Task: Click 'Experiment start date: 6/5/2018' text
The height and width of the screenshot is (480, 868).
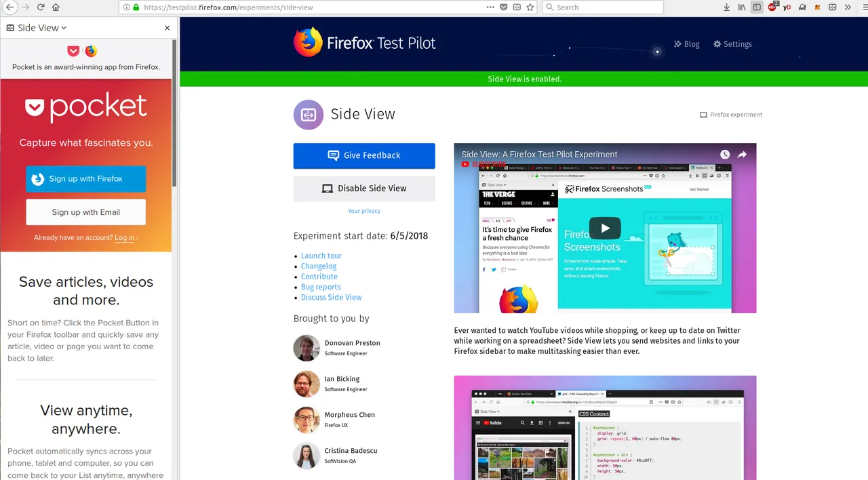Action: click(361, 236)
